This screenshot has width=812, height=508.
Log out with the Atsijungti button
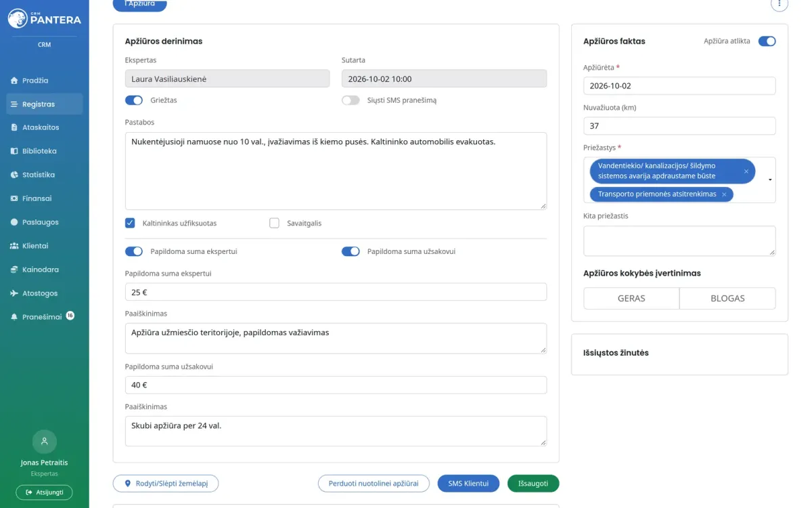click(x=45, y=492)
